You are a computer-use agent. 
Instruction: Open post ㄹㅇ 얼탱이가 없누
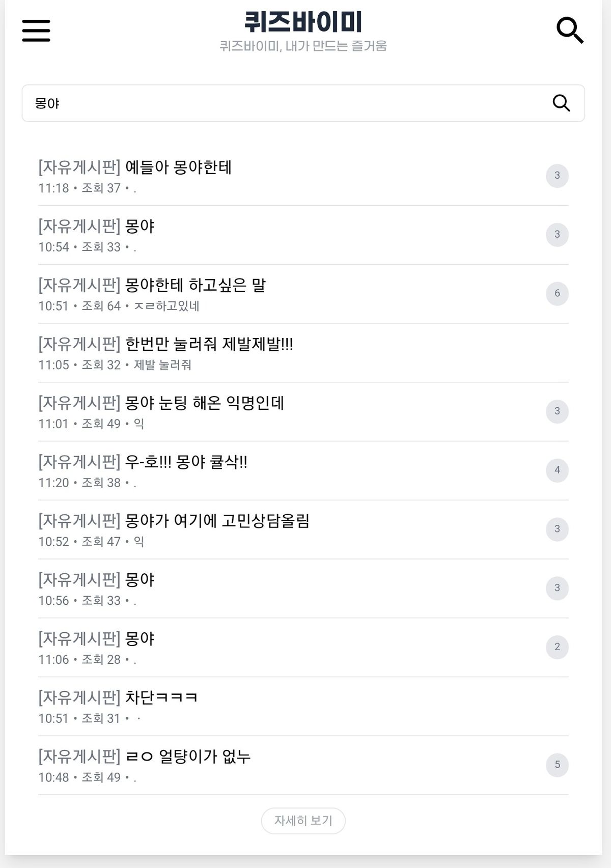click(188, 757)
